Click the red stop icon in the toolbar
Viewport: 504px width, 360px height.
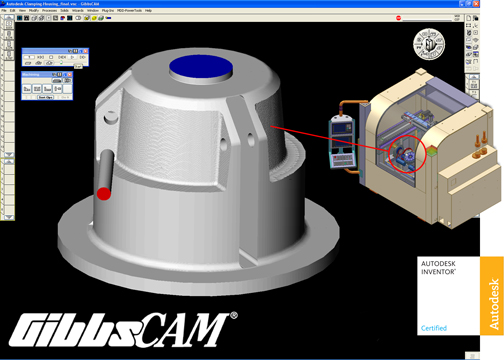(x=398, y=18)
